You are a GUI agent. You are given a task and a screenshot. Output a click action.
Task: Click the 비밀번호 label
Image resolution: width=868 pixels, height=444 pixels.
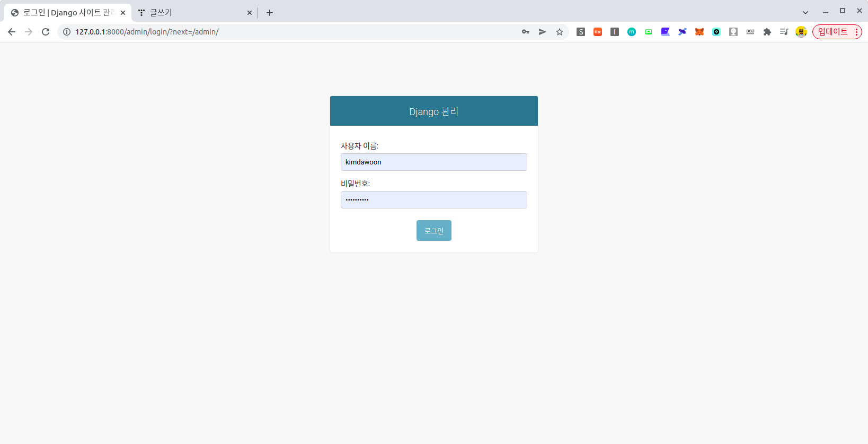tap(356, 184)
